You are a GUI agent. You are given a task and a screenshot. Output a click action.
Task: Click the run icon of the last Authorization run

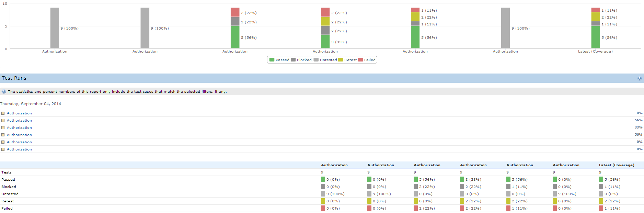(3, 149)
